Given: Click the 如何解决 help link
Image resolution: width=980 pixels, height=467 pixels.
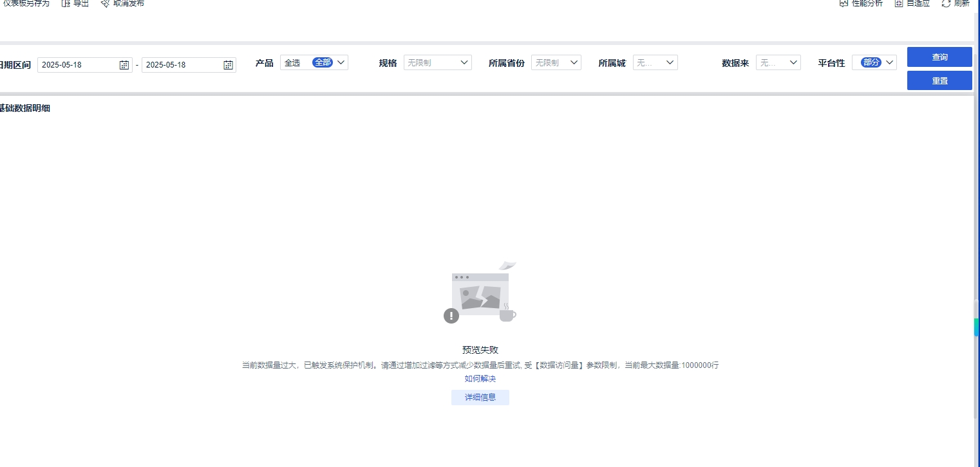Looking at the screenshot, I should click(x=480, y=378).
